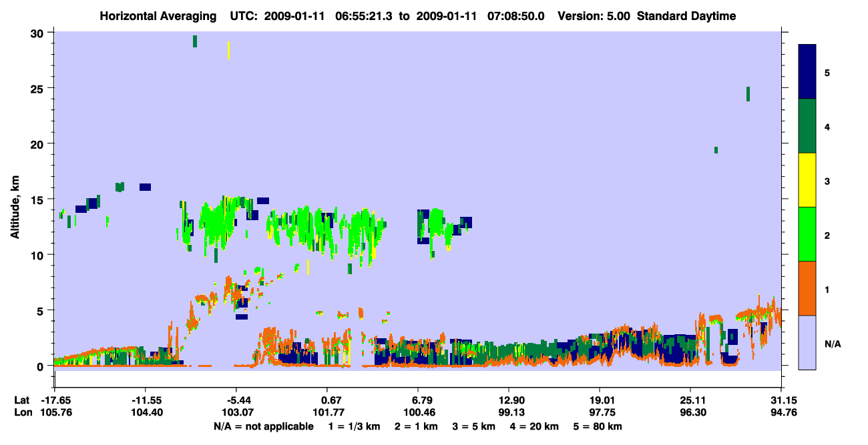
Task: Click the isolated green feature near 29 km altitude
Action: [195, 41]
